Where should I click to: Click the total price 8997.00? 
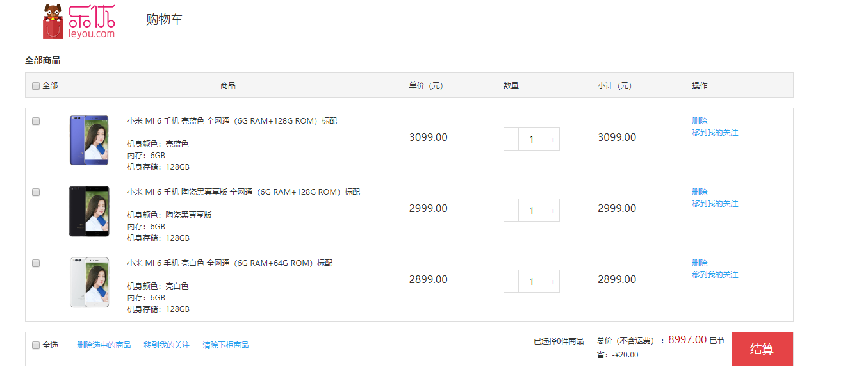687,340
